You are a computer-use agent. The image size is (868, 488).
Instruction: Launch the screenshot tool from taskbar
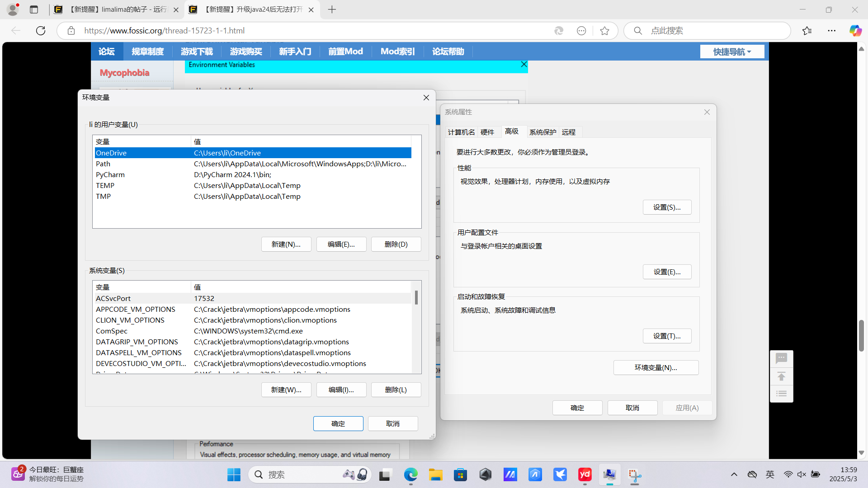(x=635, y=474)
